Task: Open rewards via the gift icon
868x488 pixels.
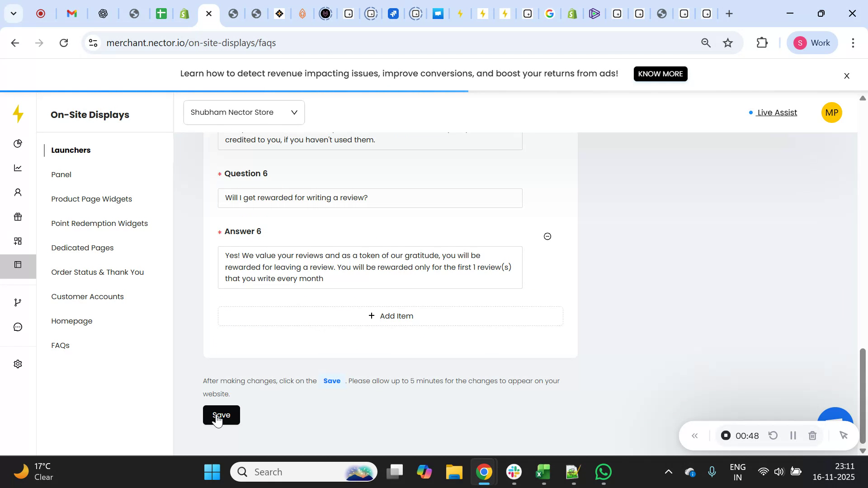Action: point(18,217)
